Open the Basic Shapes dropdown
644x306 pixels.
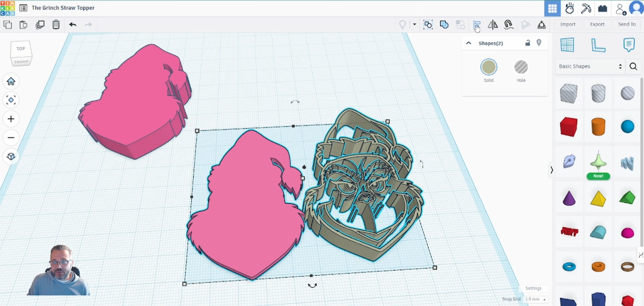click(x=590, y=66)
